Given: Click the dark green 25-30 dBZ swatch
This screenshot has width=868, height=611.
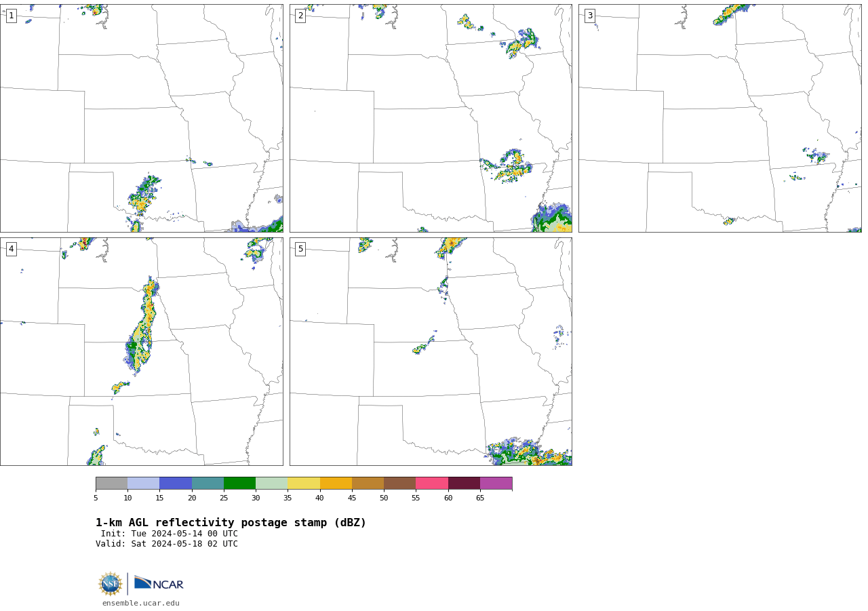Looking at the screenshot, I should click(239, 484).
